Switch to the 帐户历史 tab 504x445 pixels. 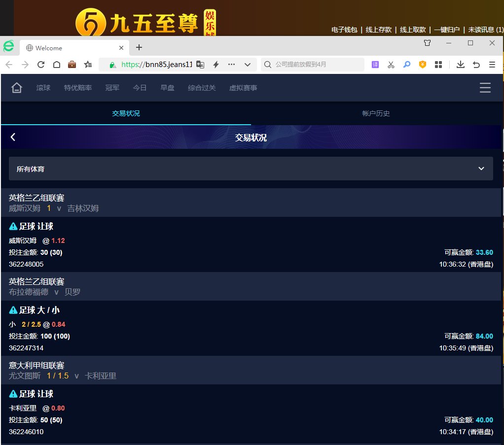[x=376, y=113]
